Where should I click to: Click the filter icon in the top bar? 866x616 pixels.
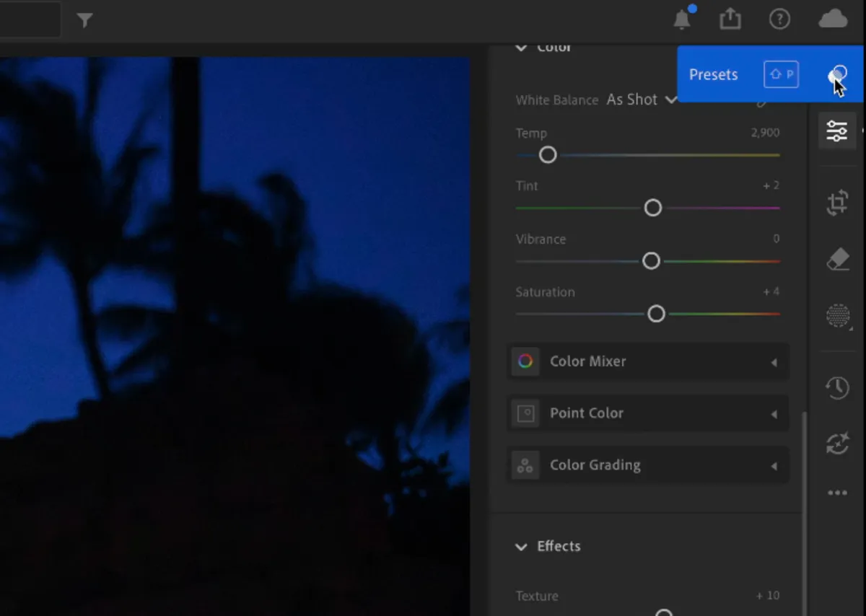point(84,20)
